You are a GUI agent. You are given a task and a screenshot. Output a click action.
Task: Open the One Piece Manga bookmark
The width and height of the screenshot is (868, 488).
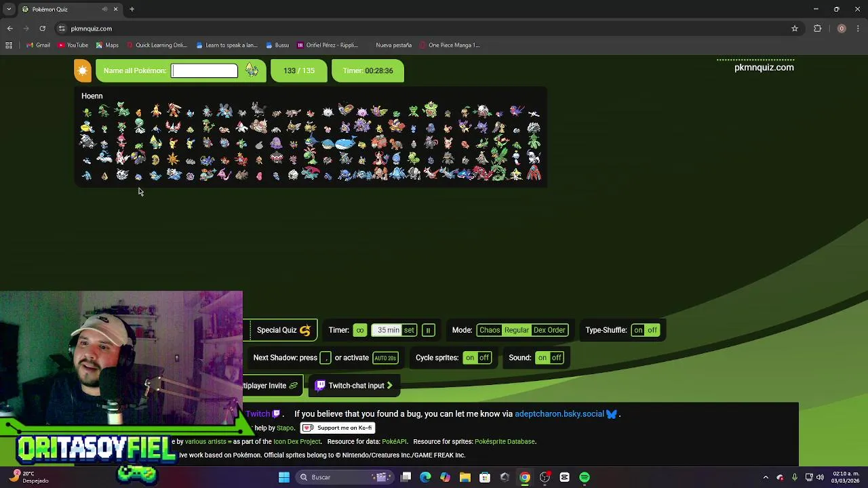pos(449,45)
